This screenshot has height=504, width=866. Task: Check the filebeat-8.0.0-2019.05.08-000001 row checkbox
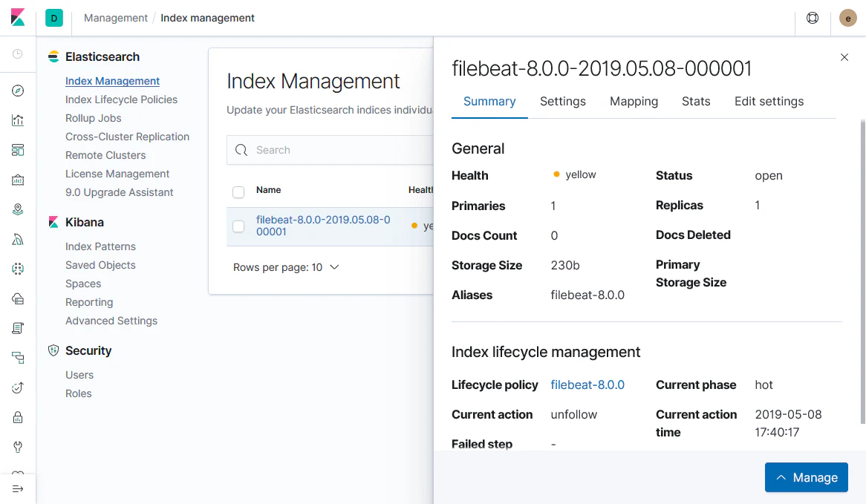click(238, 226)
